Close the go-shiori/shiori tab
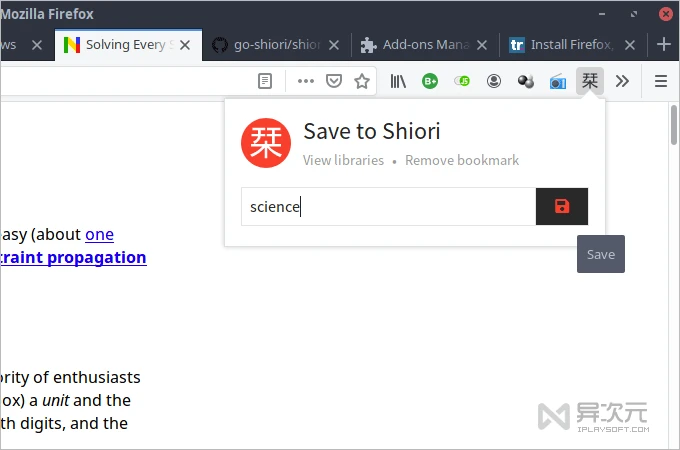The width and height of the screenshot is (680, 450). pyautogui.click(x=333, y=45)
